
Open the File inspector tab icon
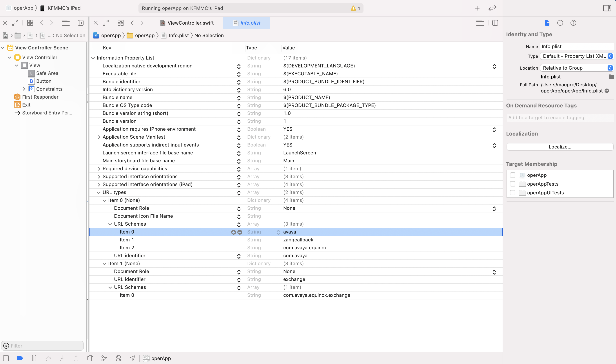tap(547, 23)
